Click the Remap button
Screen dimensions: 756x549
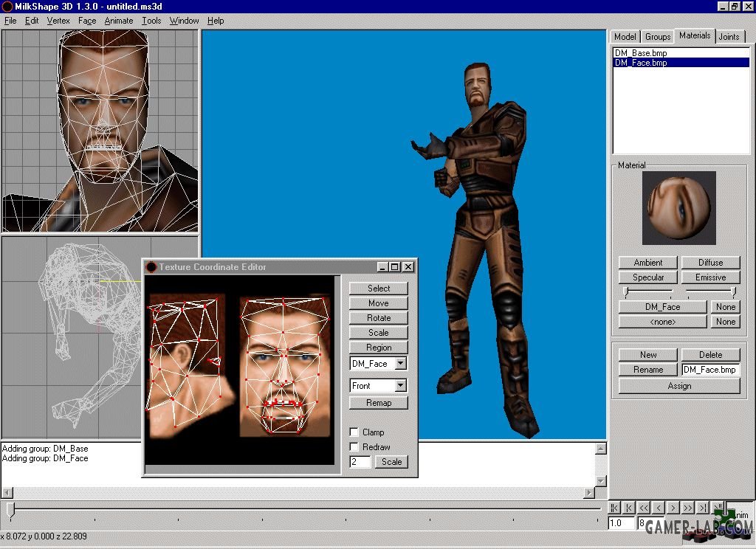pyautogui.click(x=379, y=403)
